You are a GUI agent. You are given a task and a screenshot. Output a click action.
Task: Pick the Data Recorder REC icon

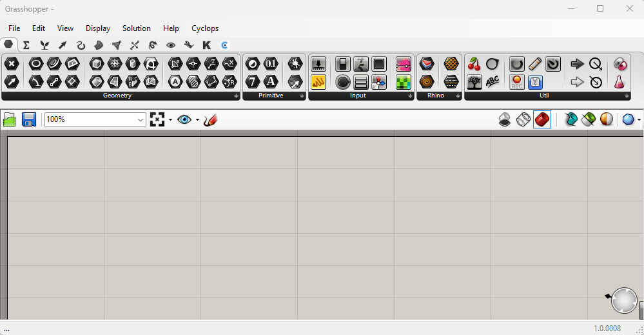tap(517, 82)
